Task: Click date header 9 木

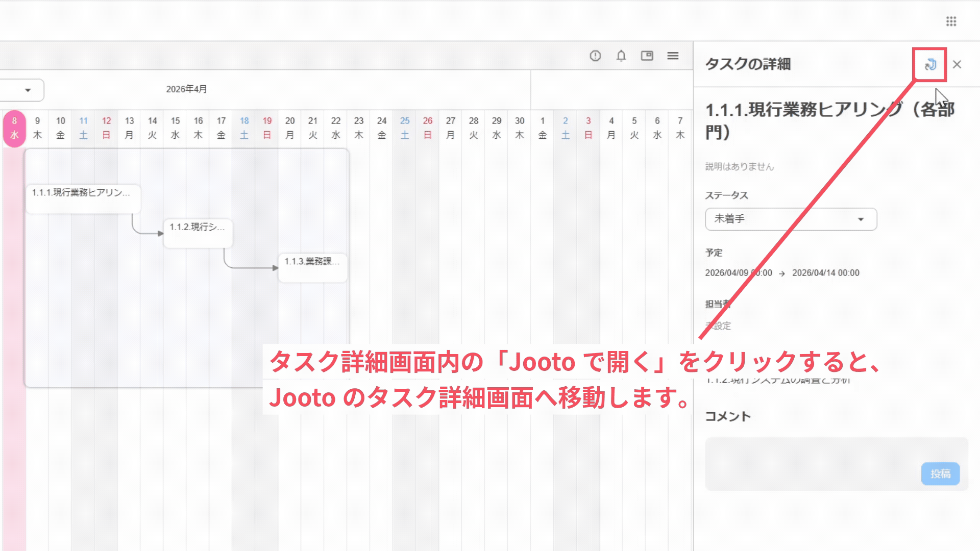Action: tap(37, 128)
